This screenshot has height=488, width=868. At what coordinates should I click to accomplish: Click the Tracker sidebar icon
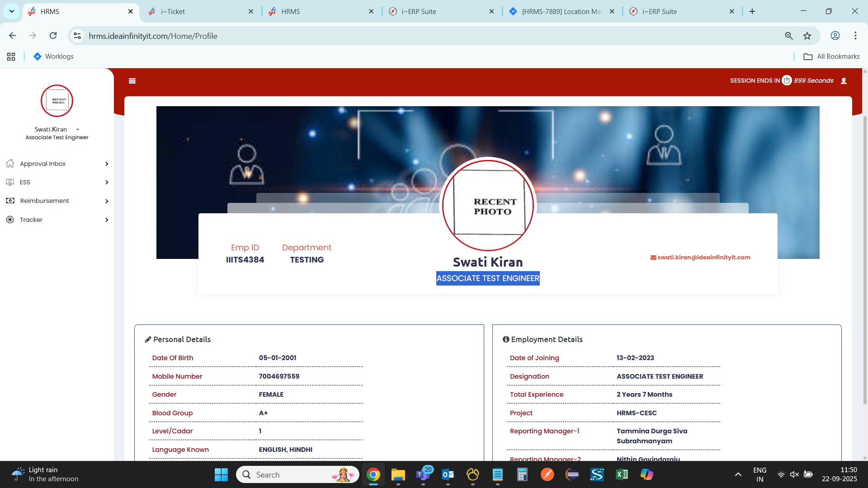coord(10,220)
